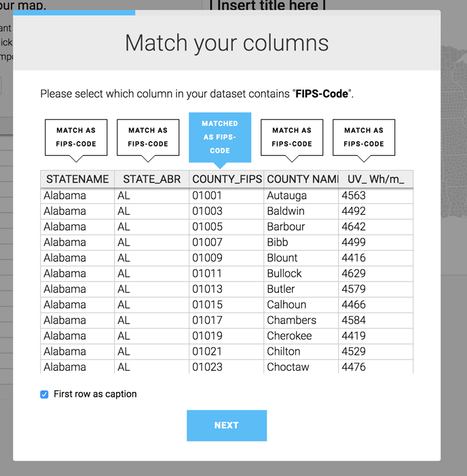Click the blue progress bar at top
Viewport: 467px width, 476px height.
tap(74, 12)
